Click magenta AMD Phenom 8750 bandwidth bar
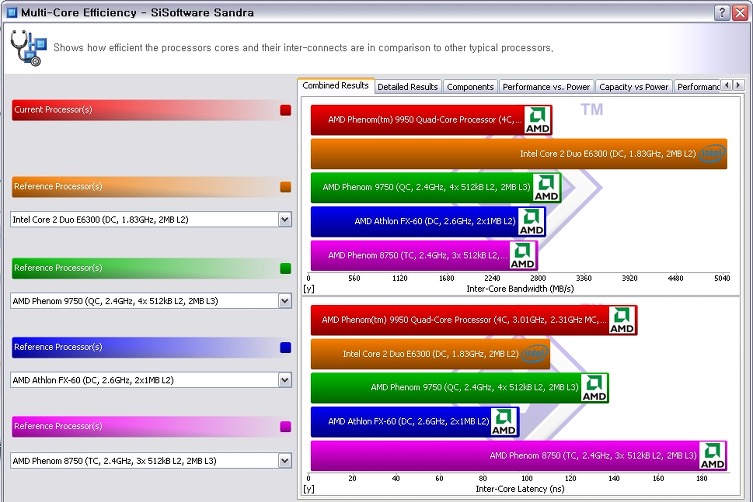 pyautogui.click(x=424, y=256)
